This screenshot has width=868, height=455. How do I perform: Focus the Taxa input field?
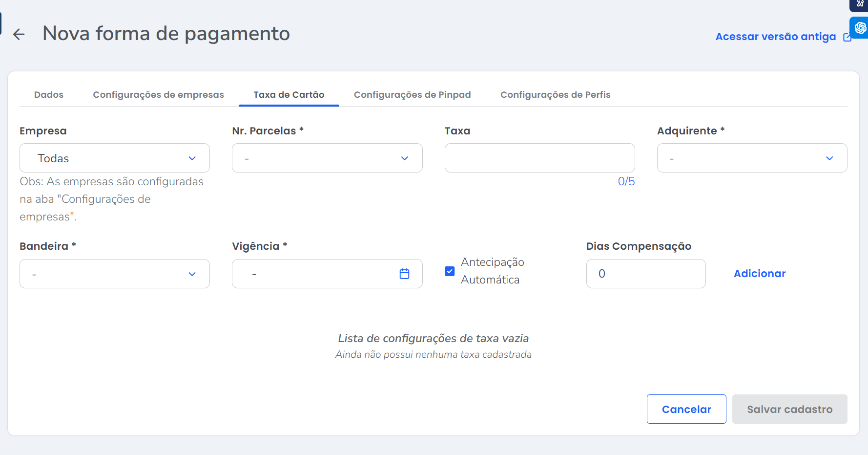pos(539,158)
